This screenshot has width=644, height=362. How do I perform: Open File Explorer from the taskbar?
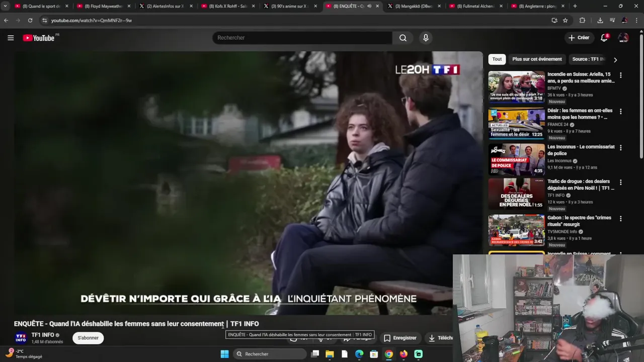point(330,354)
